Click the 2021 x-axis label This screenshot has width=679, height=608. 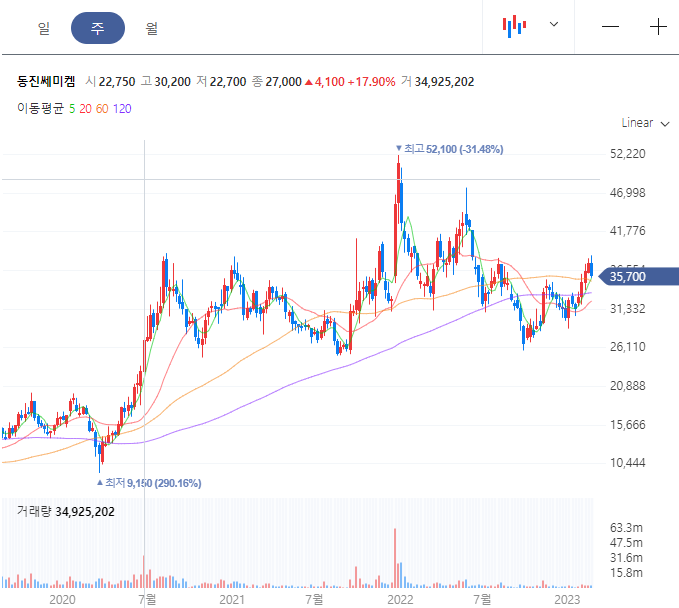point(232,600)
